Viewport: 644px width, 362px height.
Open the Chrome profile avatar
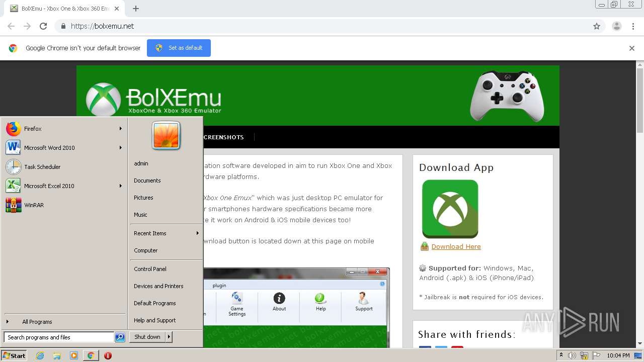click(x=616, y=26)
